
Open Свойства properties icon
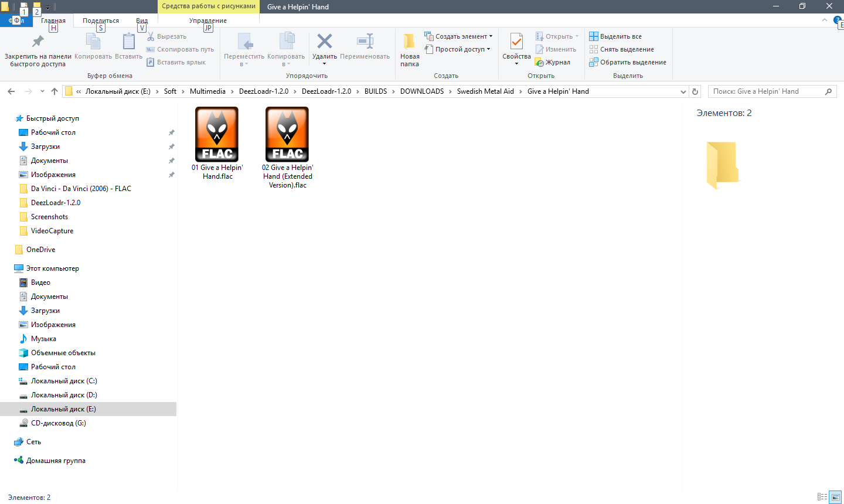(516, 42)
